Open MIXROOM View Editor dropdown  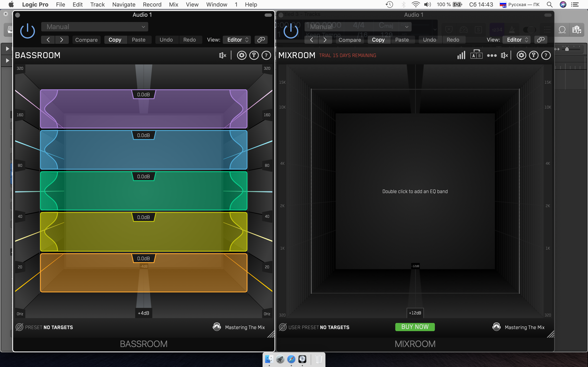(517, 40)
